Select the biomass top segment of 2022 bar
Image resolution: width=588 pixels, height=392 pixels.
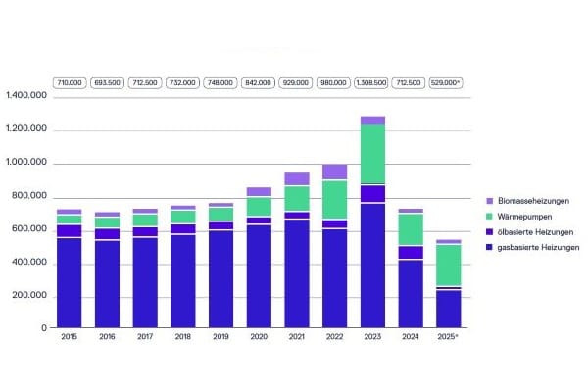click(x=334, y=171)
